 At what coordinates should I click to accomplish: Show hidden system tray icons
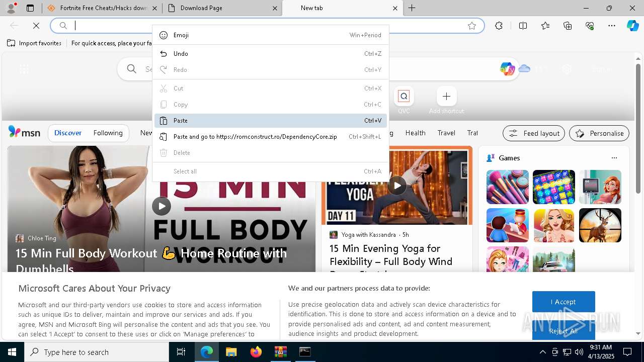(543, 352)
